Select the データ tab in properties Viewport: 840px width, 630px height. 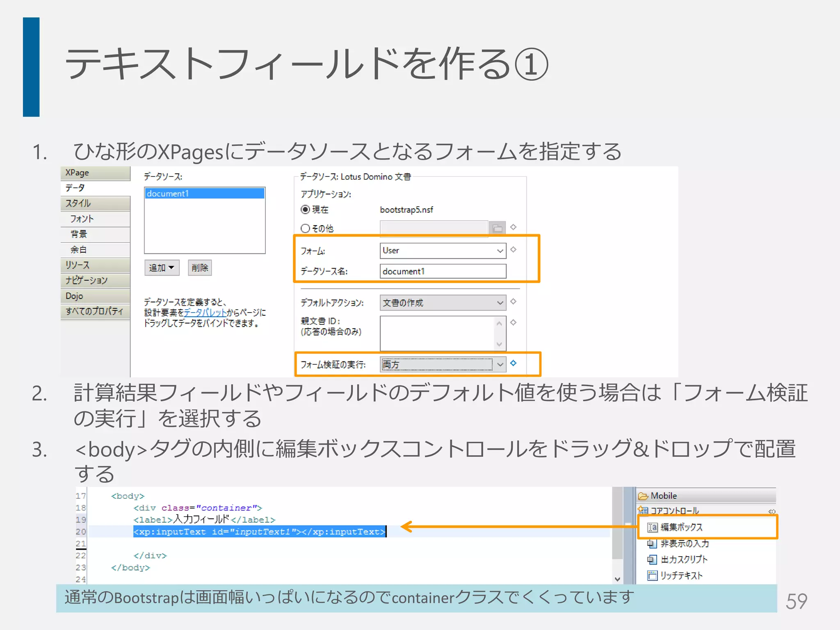tap(95, 188)
